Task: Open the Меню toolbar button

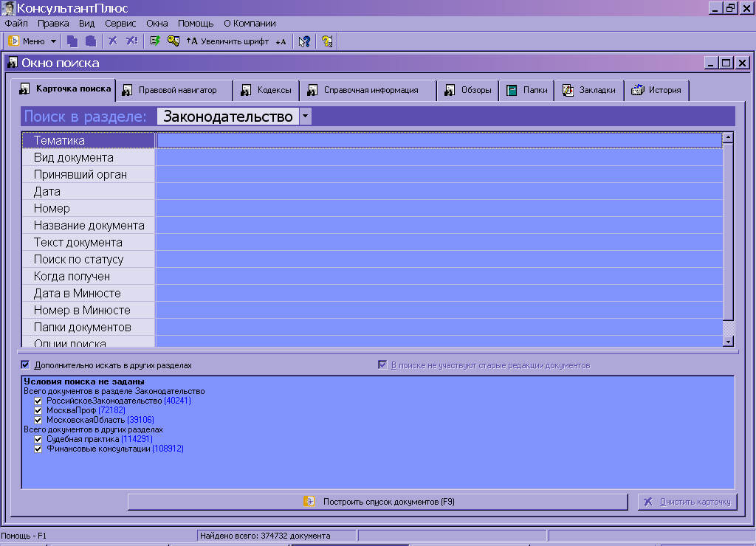Action: click(27, 41)
